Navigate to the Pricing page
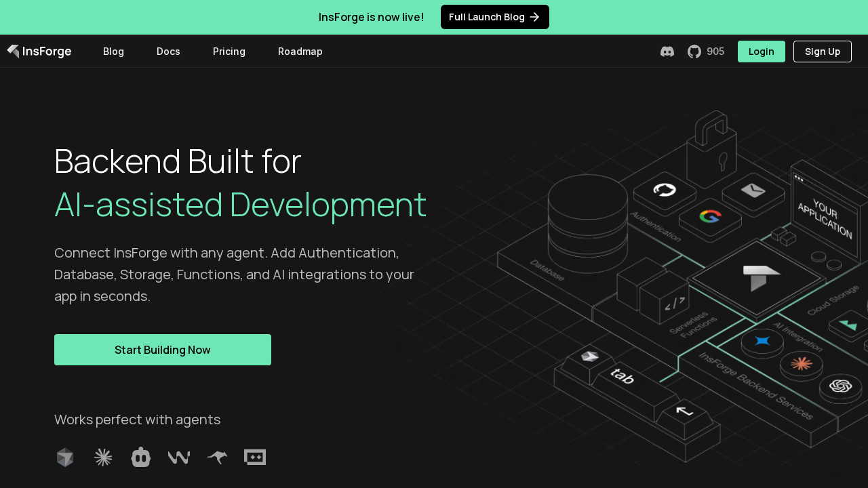Screen dimensions: 868x488 click(x=229, y=51)
